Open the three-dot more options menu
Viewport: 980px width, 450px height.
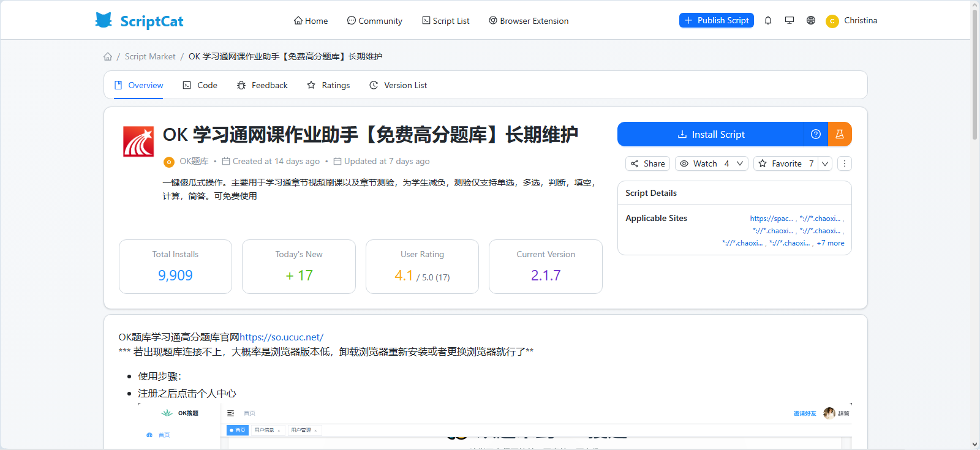844,163
